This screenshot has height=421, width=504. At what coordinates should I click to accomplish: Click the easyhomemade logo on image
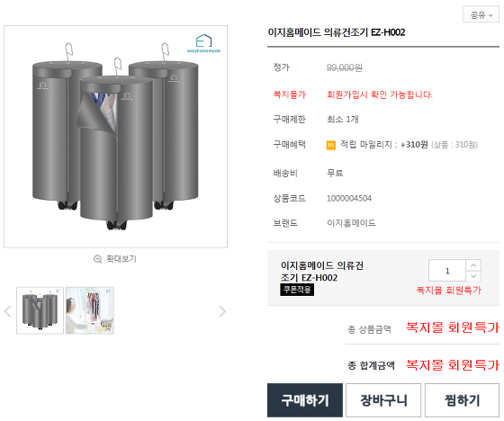(203, 43)
